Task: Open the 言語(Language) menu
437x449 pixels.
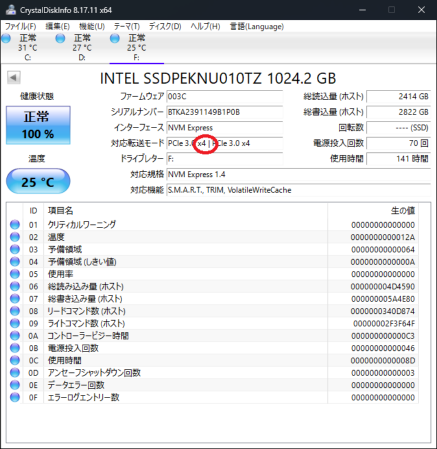Action: (257, 26)
